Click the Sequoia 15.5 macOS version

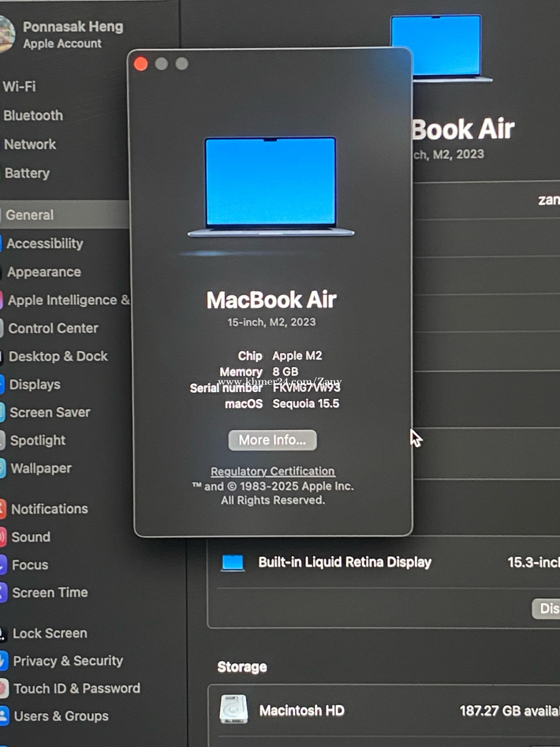[306, 403]
